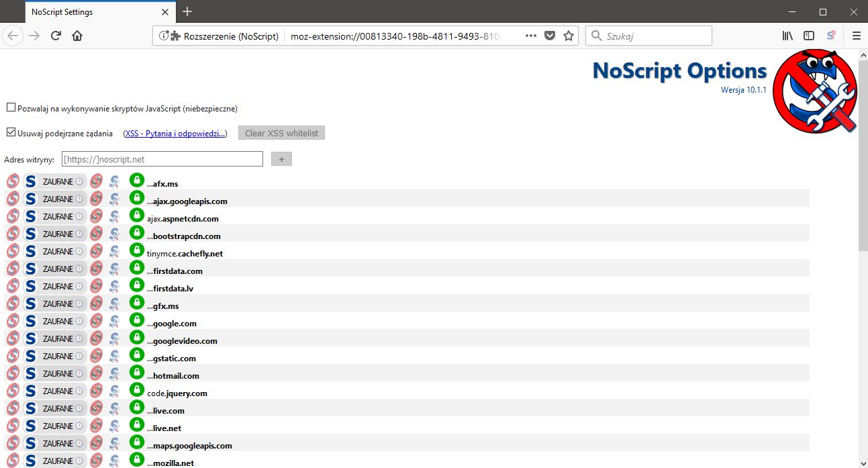The width and height of the screenshot is (868, 468).
Task: Select the Untrusted preset for ajax.aspnetcdn.com
Action: pyautogui.click(x=97, y=216)
